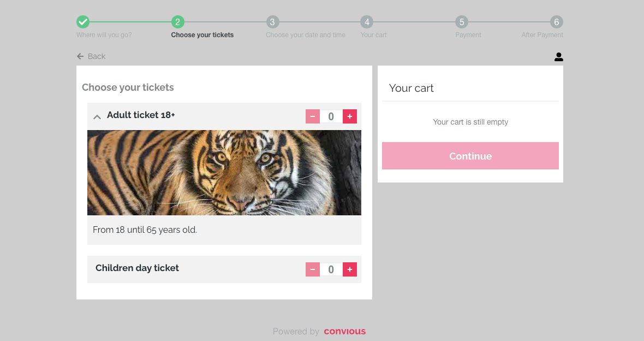Select the "Where will you go?" step label
Screen dimensions: 644x341
click(104, 35)
